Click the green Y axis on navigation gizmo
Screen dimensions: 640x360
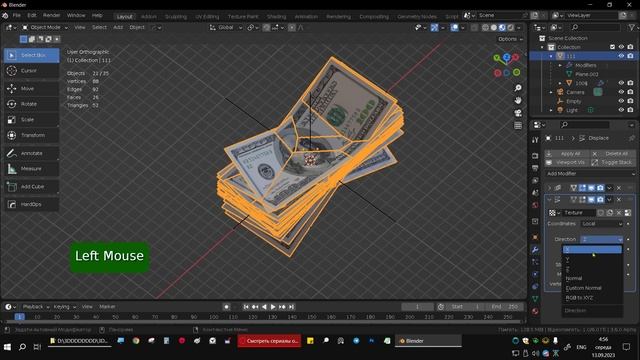click(497, 58)
